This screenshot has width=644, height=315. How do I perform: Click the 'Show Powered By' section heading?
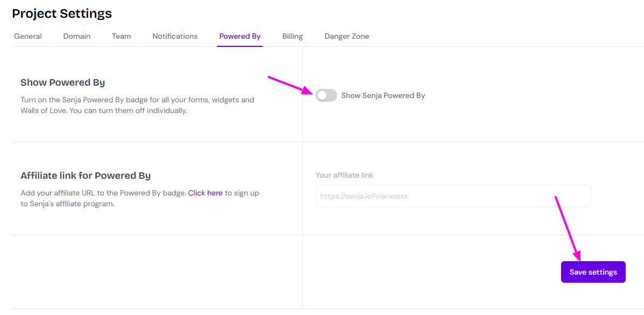pyautogui.click(x=62, y=82)
